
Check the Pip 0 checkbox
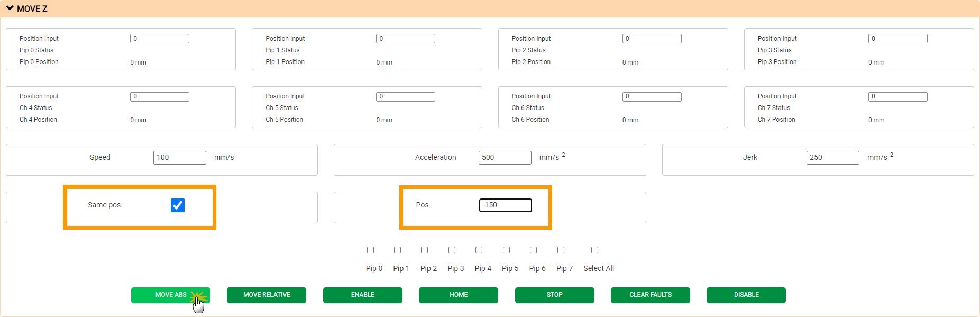[x=370, y=250]
